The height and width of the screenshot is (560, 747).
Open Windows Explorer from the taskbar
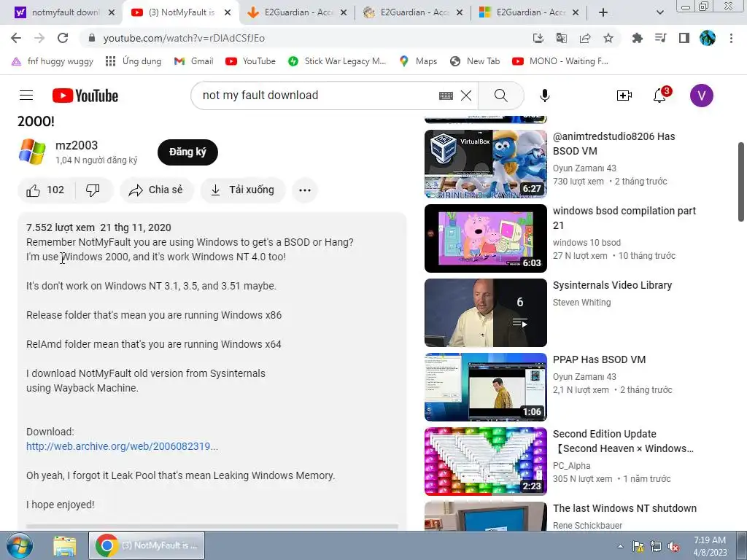pyautogui.click(x=65, y=545)
